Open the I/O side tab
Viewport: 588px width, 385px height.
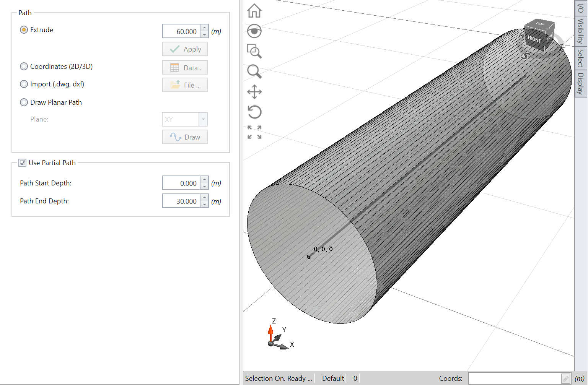581,8
